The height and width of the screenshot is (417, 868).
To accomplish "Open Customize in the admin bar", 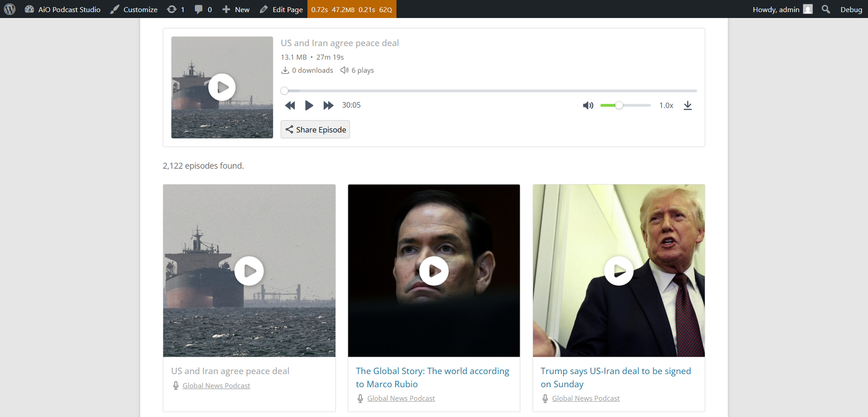I will point(134,9).
